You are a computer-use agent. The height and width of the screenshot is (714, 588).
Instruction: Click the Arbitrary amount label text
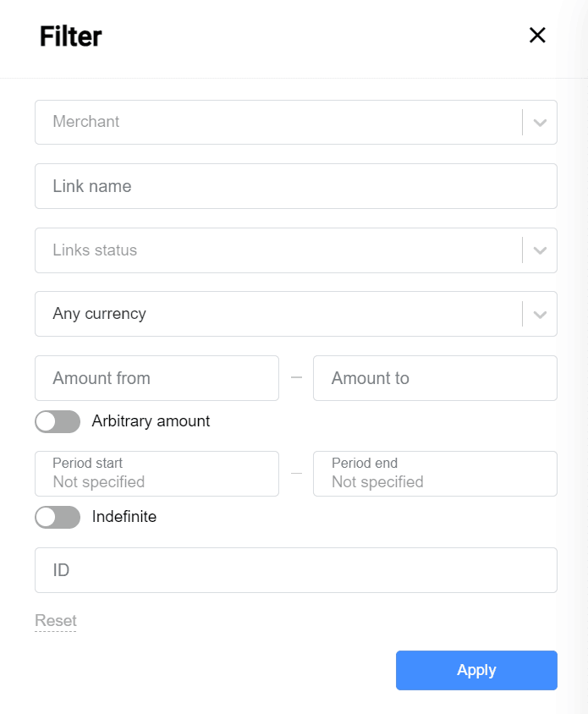151,421
